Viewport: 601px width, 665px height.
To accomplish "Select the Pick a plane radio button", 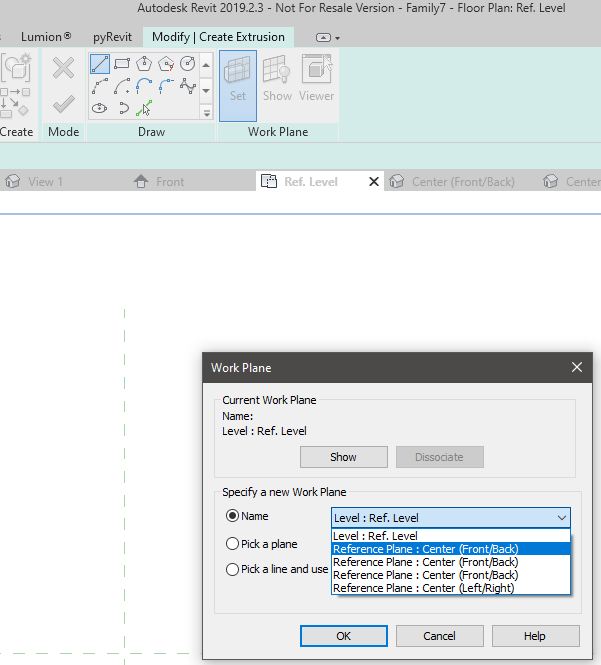I will click(232, 544).
